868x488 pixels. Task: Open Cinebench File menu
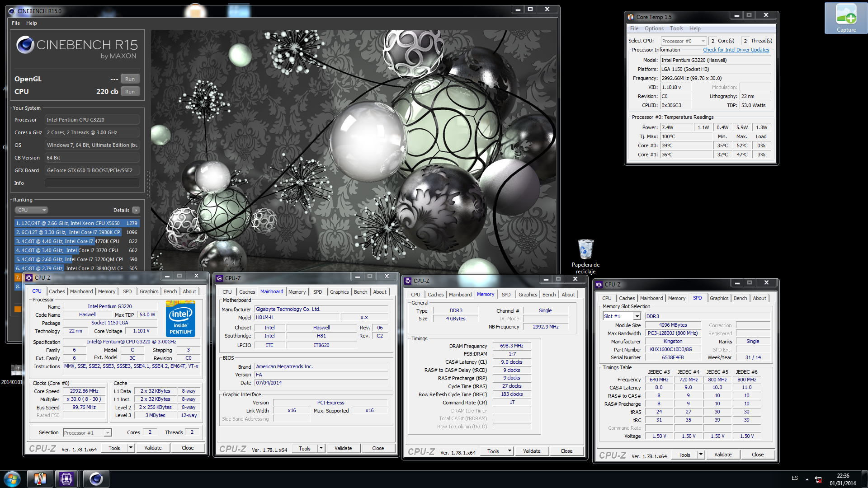coord(16,23)
